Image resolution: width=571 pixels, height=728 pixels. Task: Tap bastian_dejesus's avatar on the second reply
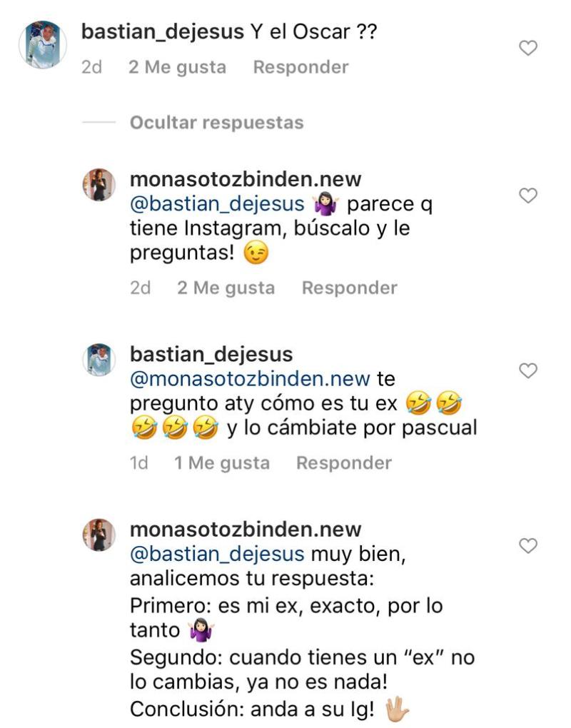pyautogui.click(x=100, y=360)
